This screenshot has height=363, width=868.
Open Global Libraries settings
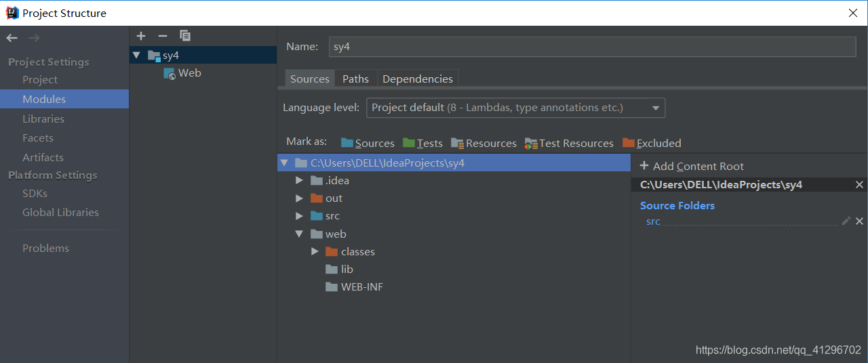[x=60, y=212]
